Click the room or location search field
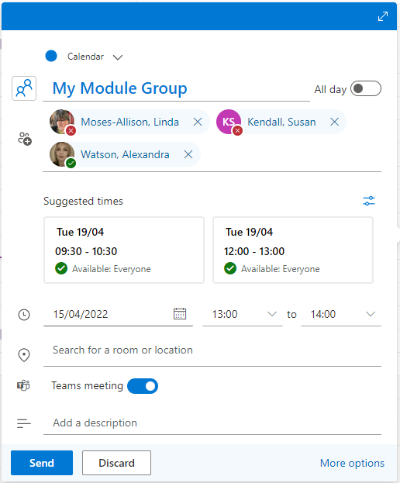 [212, 351]
